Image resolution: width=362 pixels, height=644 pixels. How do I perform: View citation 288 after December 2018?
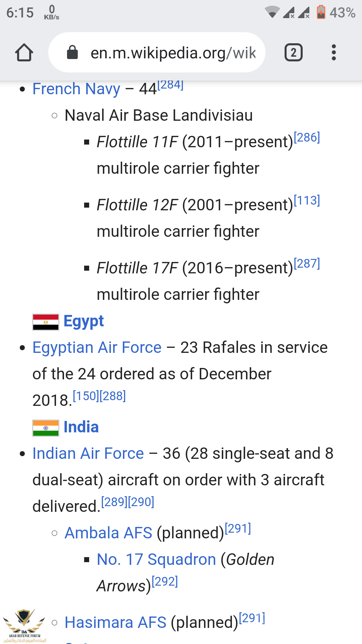point(113,396)
